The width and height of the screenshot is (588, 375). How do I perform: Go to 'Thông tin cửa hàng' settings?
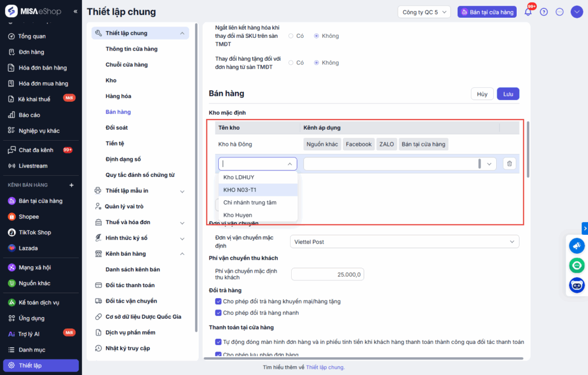coord(131,49)
